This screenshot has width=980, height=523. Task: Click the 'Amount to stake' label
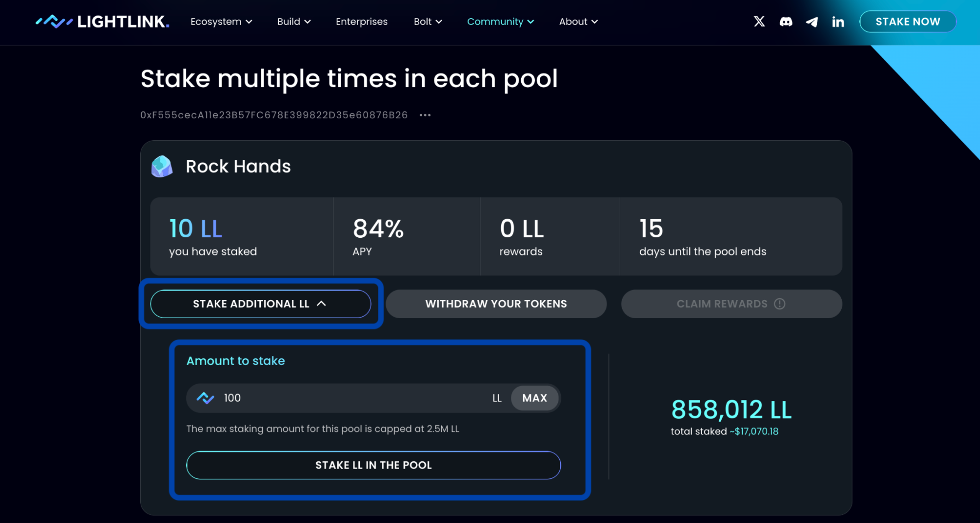[236, 361]
